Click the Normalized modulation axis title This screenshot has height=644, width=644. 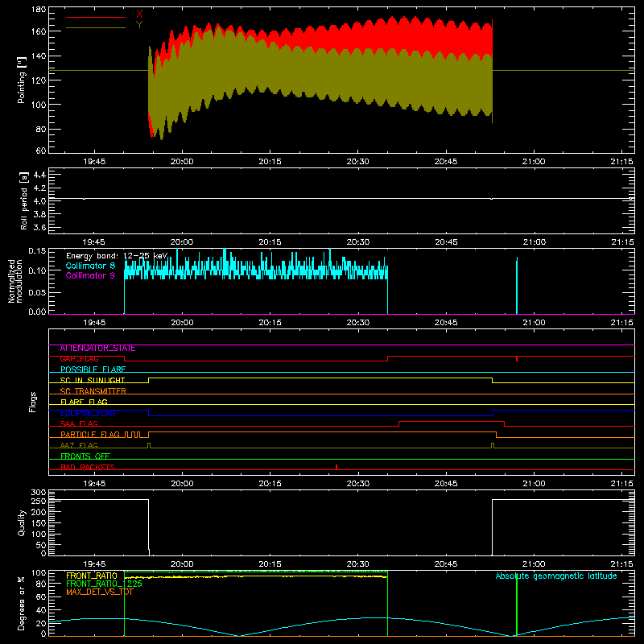[15, 281]
